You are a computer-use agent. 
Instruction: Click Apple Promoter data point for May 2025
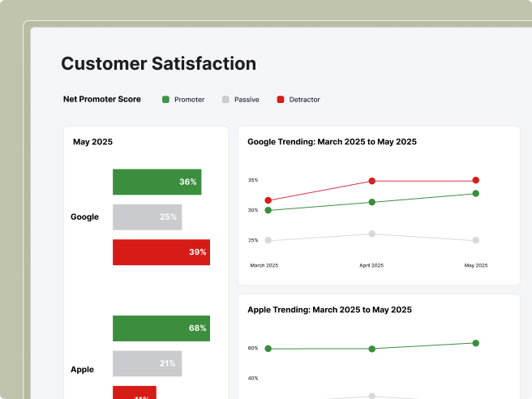tap(476, 343)
